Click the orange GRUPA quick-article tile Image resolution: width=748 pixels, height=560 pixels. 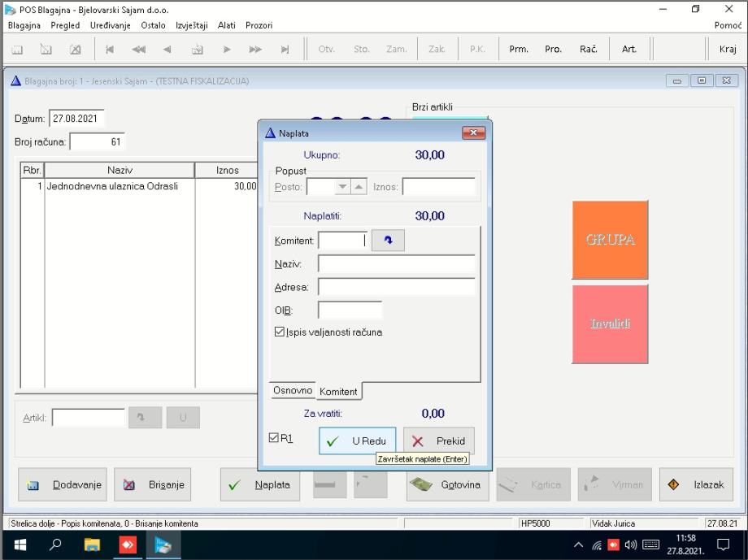610,240
